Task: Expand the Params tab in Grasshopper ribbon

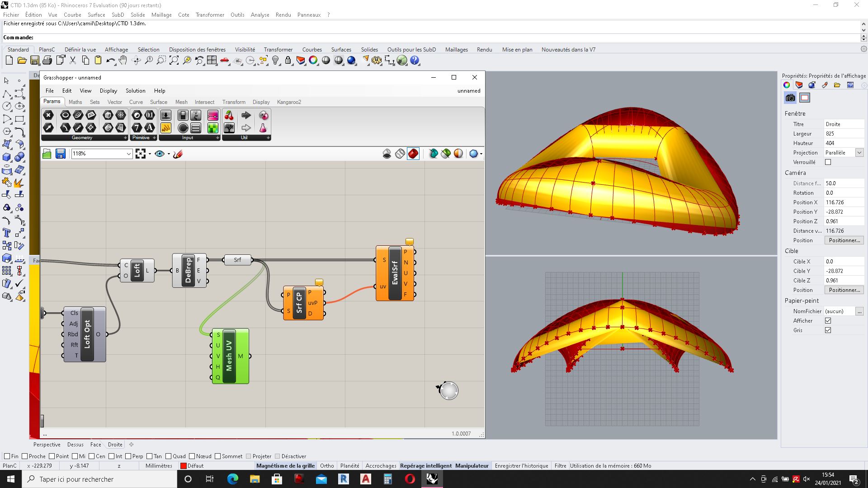Action: pos(52,102)
